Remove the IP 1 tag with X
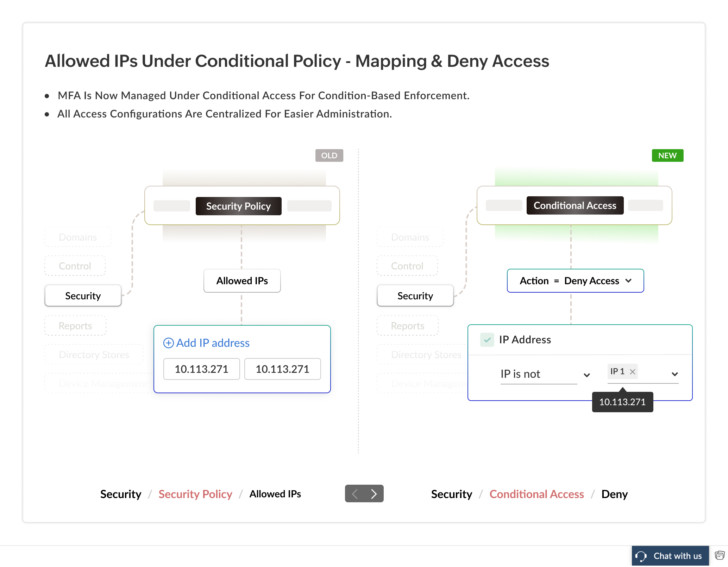 [633, 371]
